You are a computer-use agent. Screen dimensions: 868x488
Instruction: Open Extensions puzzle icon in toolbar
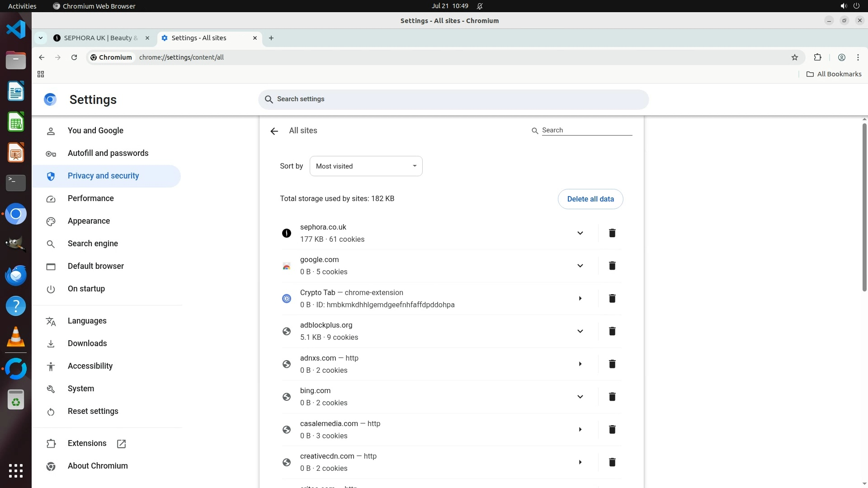tap(817, 57)
